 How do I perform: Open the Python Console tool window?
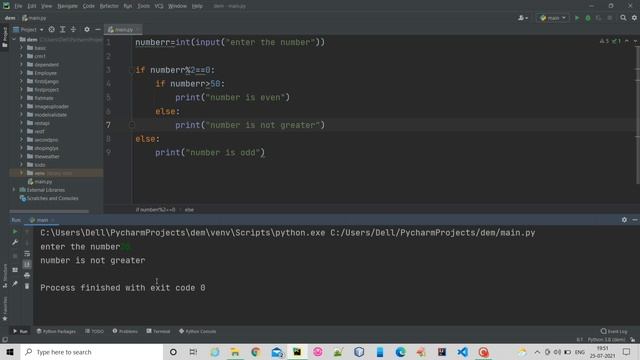(x=198, y=331)
